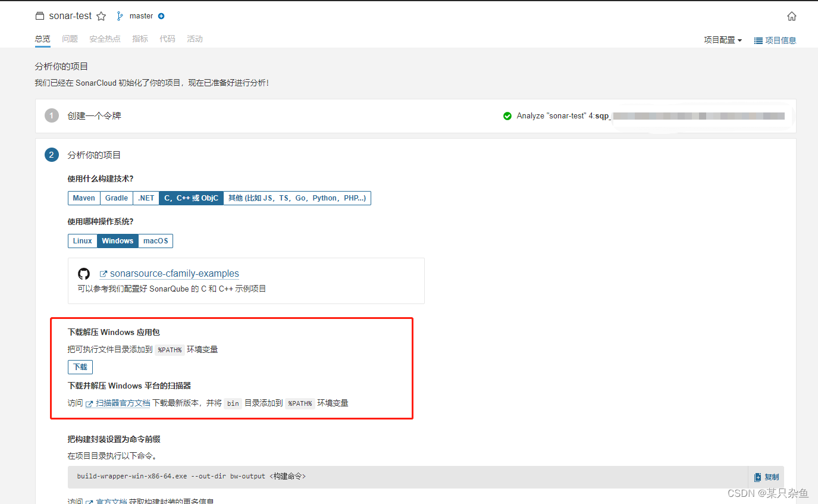Click the master branch name
The width and height of the screenshot is (818, 504).
pyautogui.click(x=141, y=16)
